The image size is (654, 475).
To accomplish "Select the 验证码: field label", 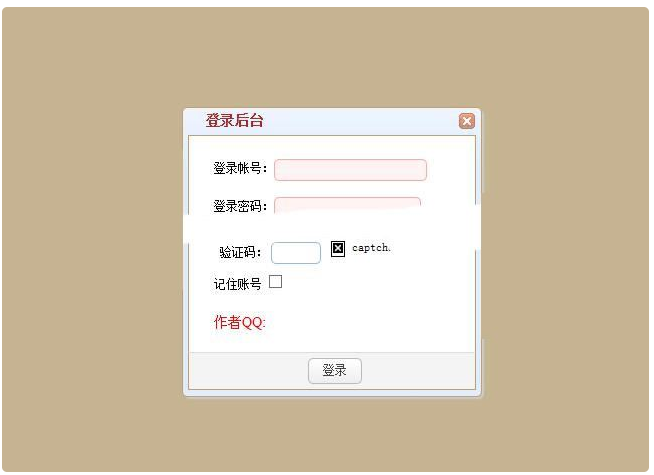I will 240,252.
